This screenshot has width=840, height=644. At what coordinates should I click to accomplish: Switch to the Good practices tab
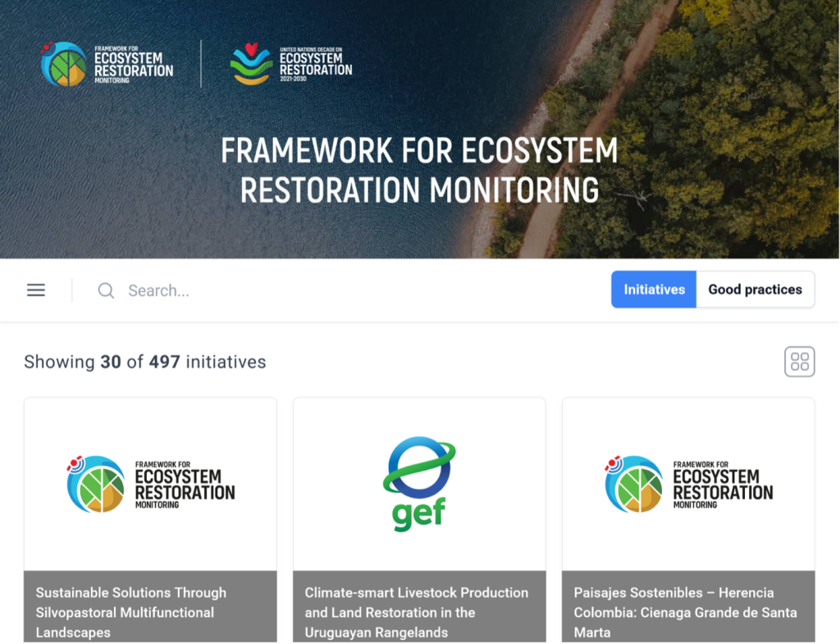pos(755,290)
